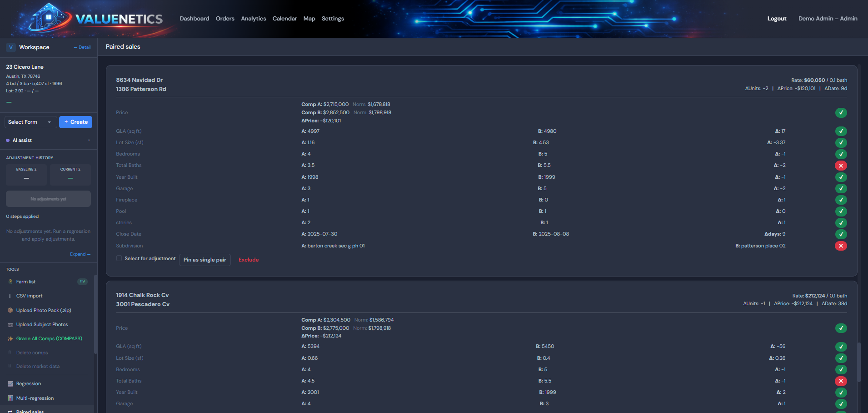Click the Regression chart icon
Viewport: 868px width, 413px height.
coord(10,384)
